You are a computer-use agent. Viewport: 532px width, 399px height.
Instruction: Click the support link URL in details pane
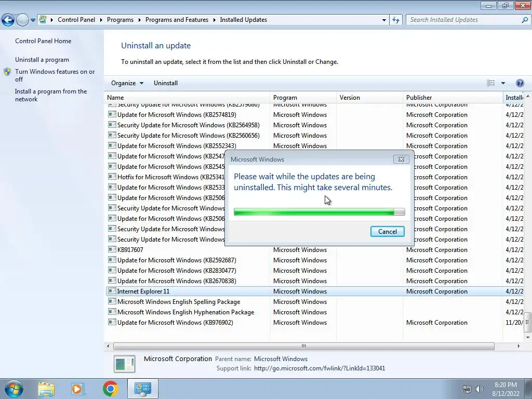pos(320,368)
